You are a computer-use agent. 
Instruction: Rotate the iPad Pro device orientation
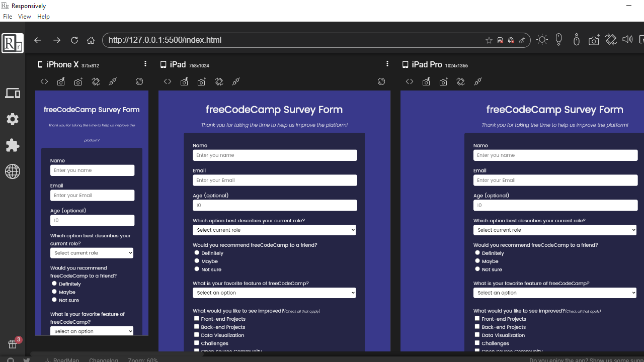pyautogui.click(x=460, y=81)
